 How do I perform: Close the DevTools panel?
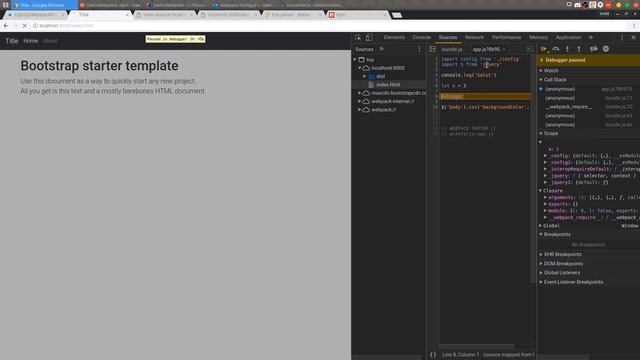pyautogui.click(x=633, y=38)
